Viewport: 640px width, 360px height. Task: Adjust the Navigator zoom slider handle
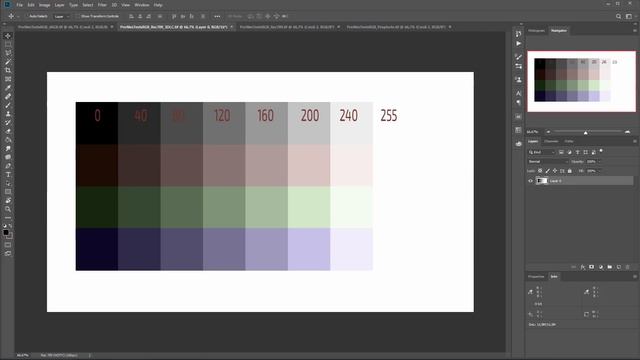click(x=586, y=132)
